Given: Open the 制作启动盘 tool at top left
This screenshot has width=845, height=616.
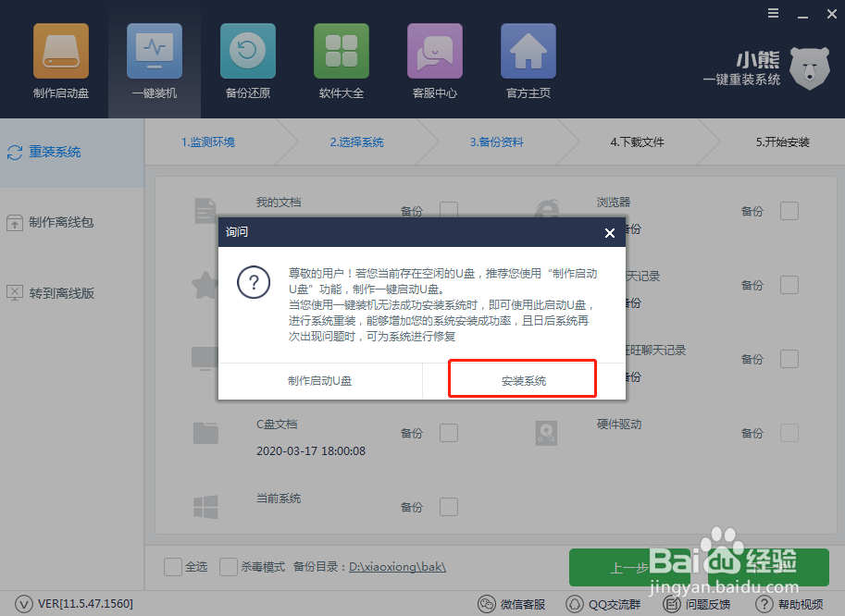Looking at the screenshot, I should click(x=60, y=60).
